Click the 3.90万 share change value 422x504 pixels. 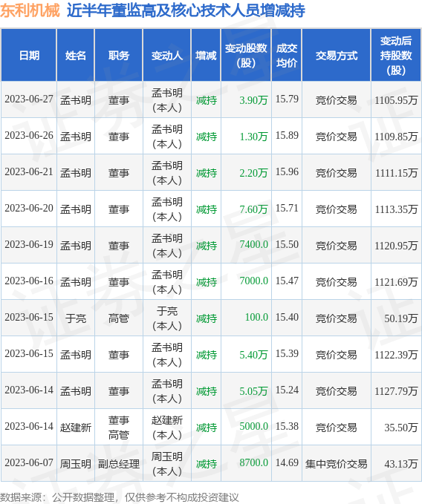[253, 100]
